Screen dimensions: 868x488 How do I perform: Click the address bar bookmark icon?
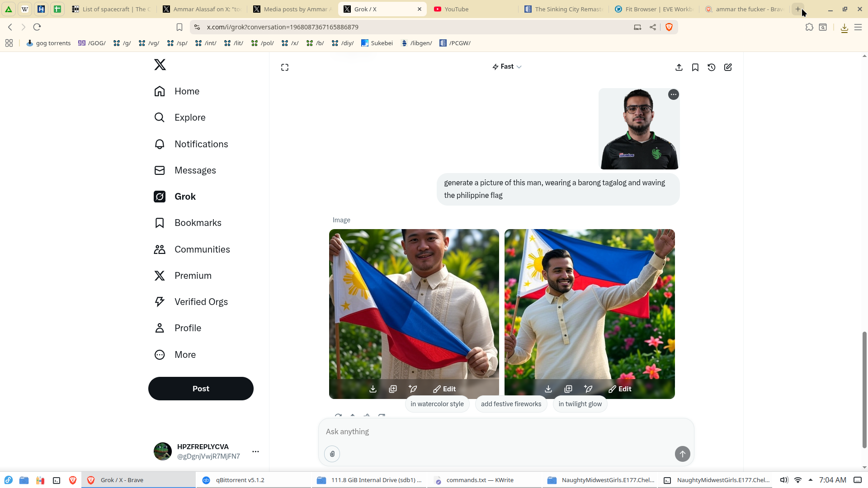[179, 27]
